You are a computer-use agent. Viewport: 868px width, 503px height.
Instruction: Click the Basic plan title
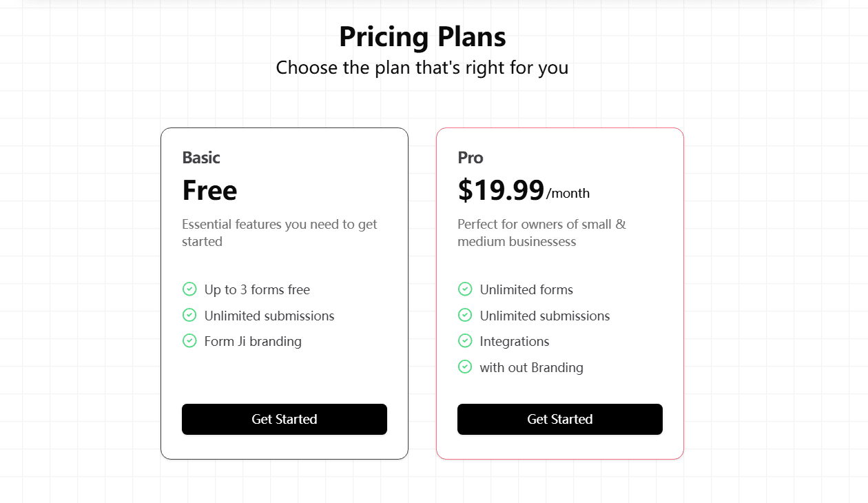pyautogui.click(x=201, y=158)
